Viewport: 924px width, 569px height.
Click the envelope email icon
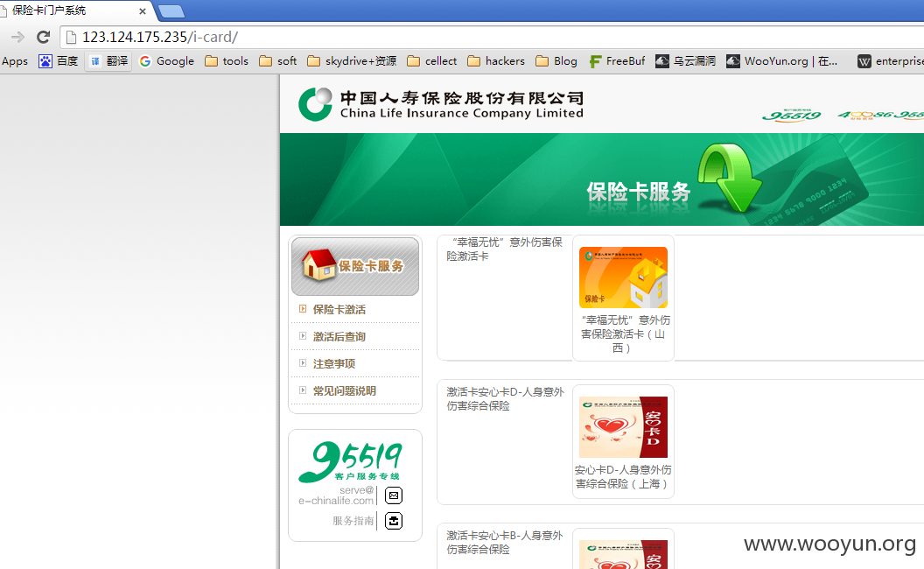pos(394,495)
